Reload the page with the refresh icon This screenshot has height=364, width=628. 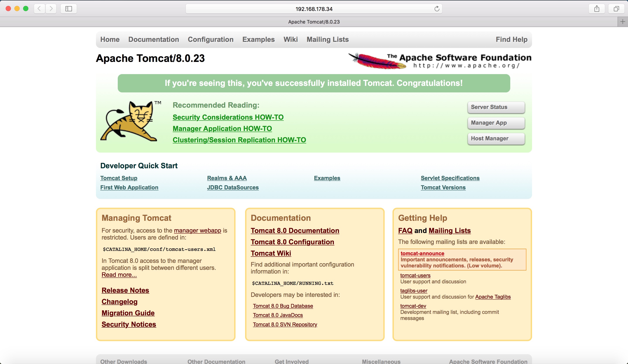(437, 9)
